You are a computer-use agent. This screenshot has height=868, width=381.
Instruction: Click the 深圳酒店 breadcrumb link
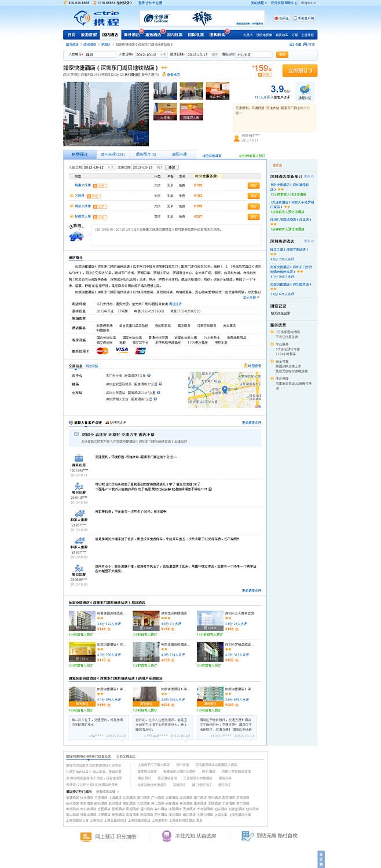pos(89,44)
